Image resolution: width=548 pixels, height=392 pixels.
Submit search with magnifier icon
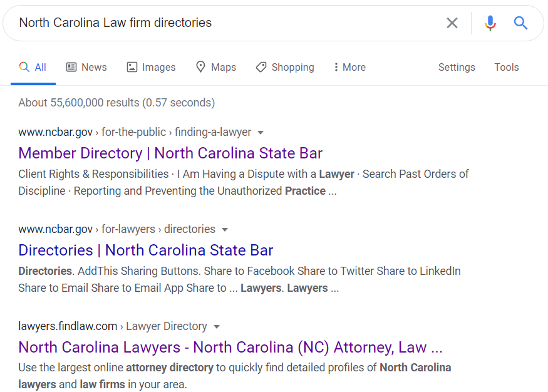tap(520, 23)
